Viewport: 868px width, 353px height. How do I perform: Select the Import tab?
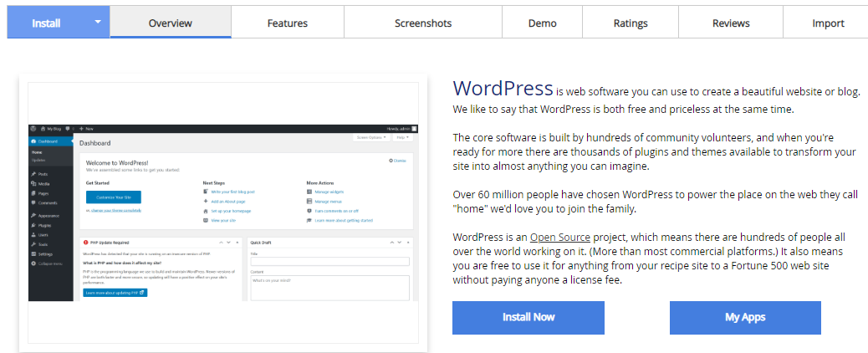coord(828,23)
